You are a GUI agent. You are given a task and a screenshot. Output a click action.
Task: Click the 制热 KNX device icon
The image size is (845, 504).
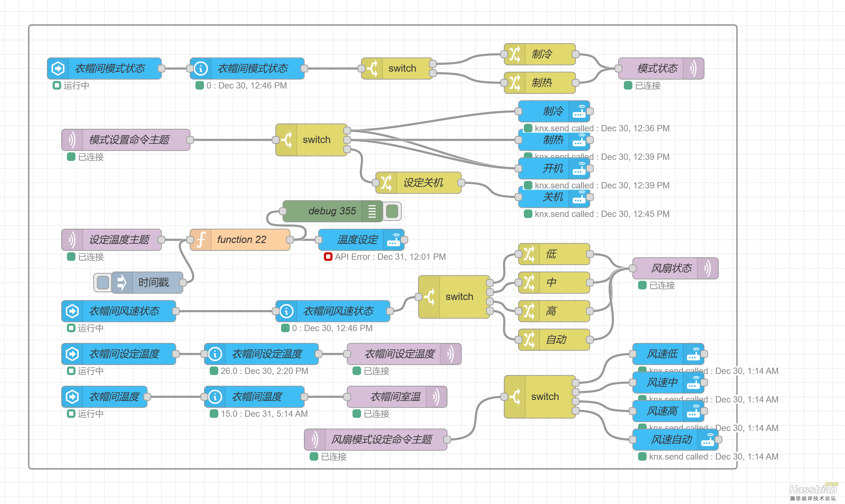click(579, 140)
